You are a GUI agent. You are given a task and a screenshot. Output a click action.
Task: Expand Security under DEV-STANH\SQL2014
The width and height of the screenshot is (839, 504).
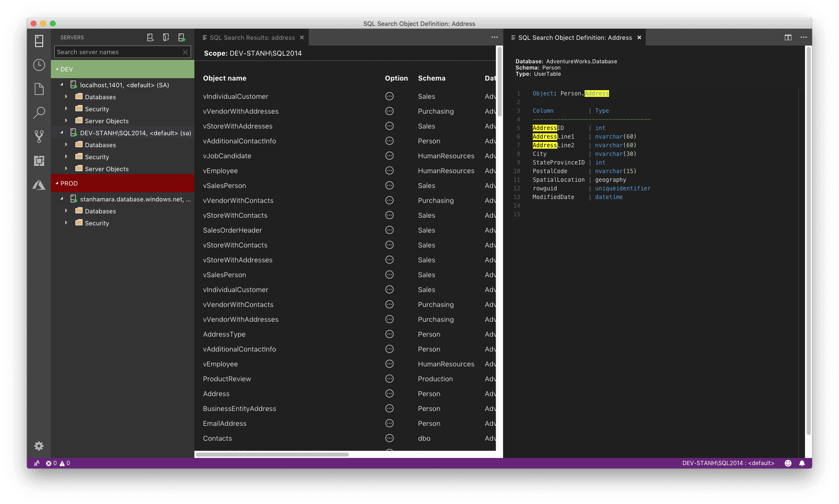pyautogui.click(x=66, y=157)
